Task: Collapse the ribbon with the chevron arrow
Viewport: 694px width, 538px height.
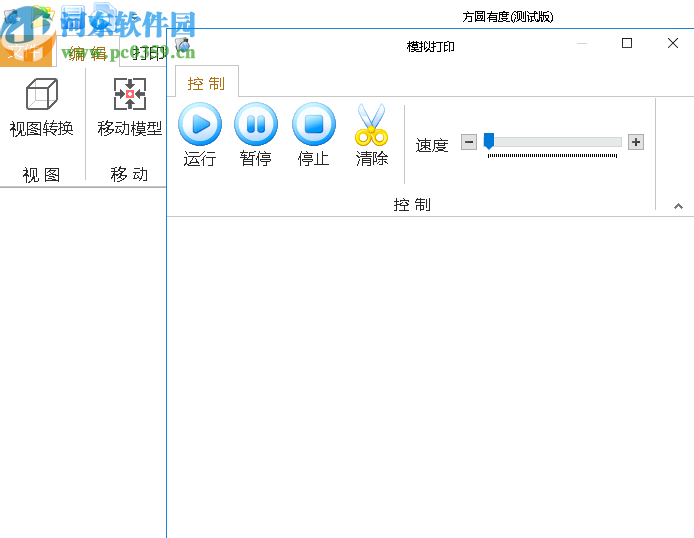Action: [x=678, y=206]
